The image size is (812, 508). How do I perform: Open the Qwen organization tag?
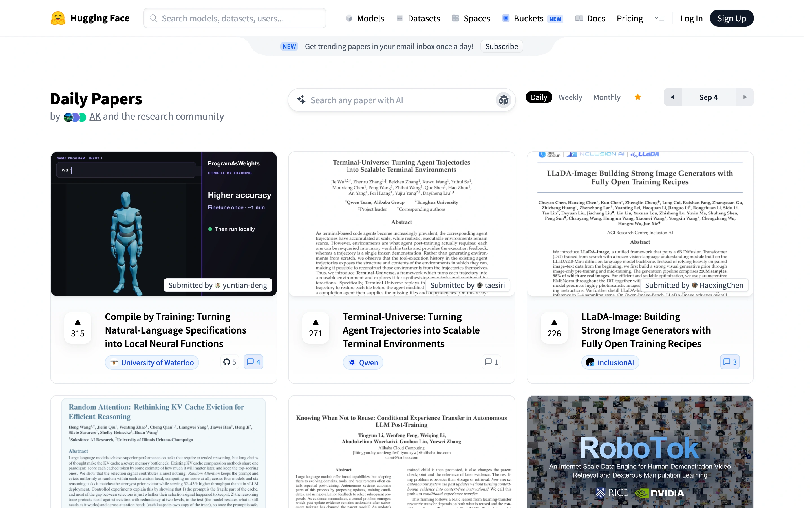pos(363,363)
